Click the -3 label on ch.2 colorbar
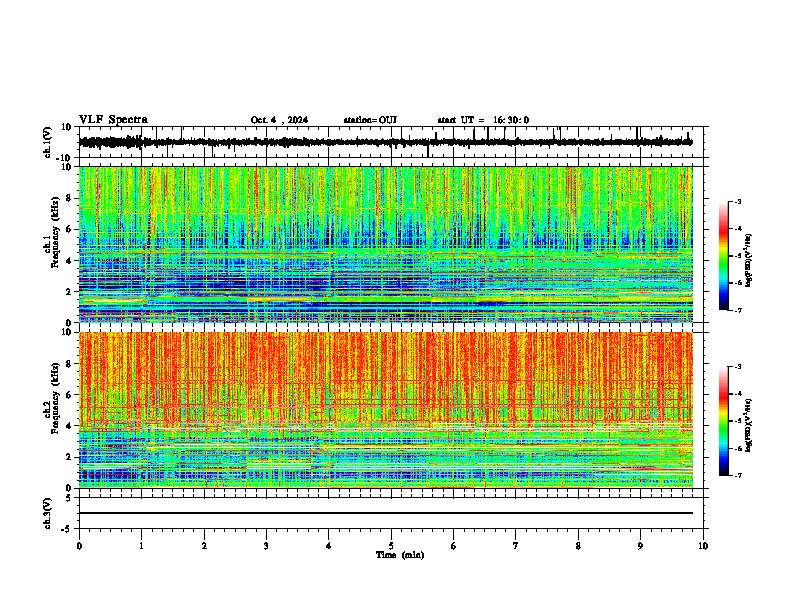Image resolution: width=792 pixels, height=612 pixels. point(737,367)
